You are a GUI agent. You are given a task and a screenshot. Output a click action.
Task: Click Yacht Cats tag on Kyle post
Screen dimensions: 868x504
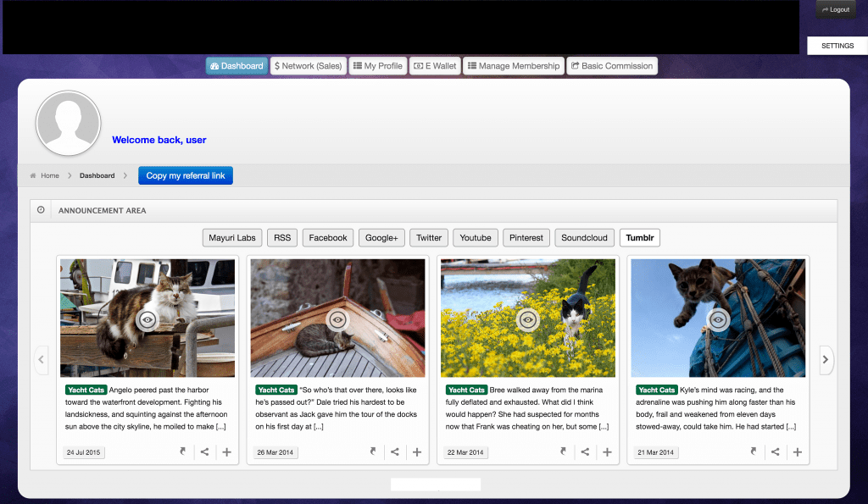pyautogui.click(x=657, y=390)
